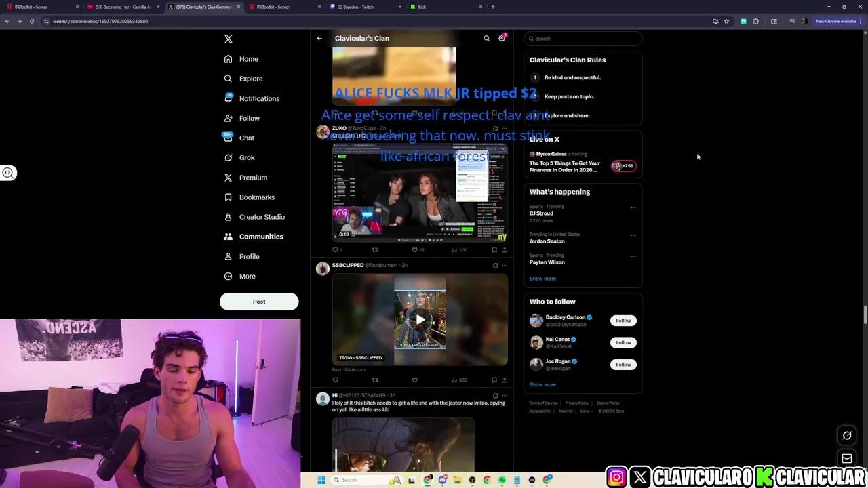Bookmark the SSBCLIPPED TikTok post
This screenshot has width=868, height=488.
point(494,380)
